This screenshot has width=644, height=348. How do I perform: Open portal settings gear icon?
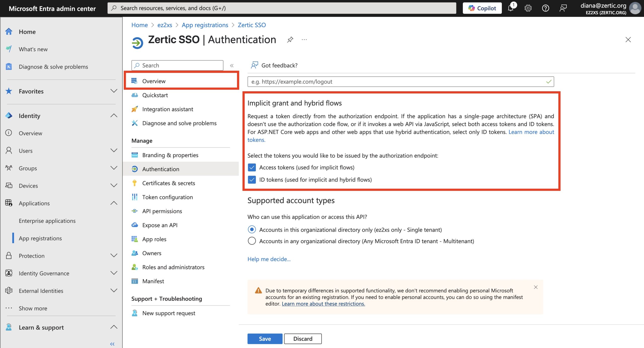tap(528, 8)
